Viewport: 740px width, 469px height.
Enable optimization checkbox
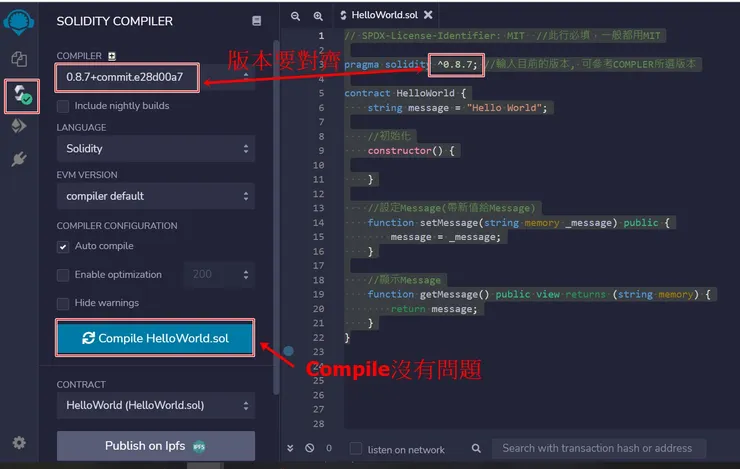pos(63,275)
